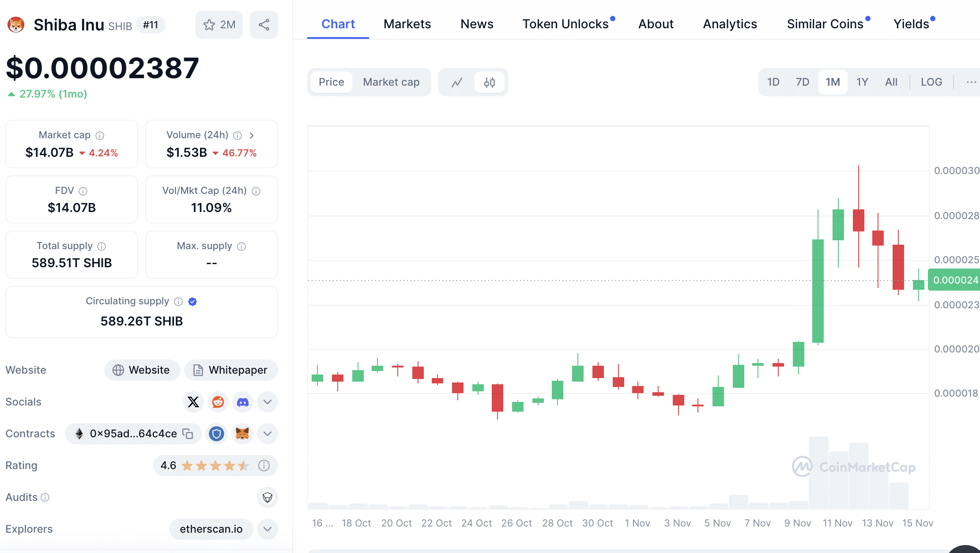Show info for Vol/Mkt Cap (24h)

256,191
